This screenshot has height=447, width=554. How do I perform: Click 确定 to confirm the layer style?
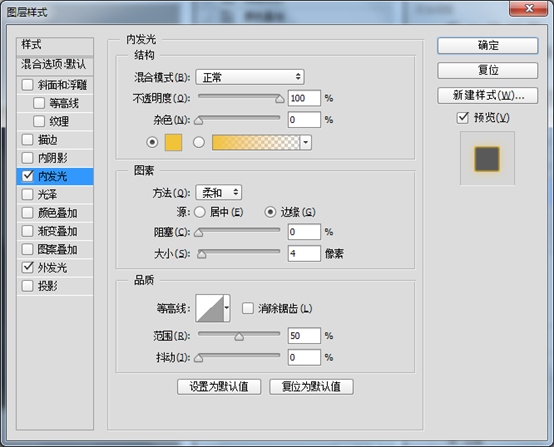click(488, 46)
